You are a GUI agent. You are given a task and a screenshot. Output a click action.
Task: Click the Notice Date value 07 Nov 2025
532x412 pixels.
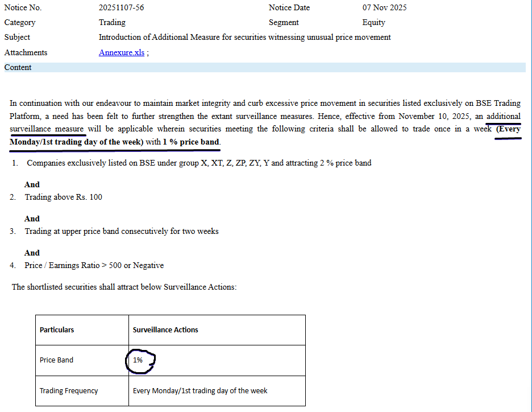click(384, 7)
